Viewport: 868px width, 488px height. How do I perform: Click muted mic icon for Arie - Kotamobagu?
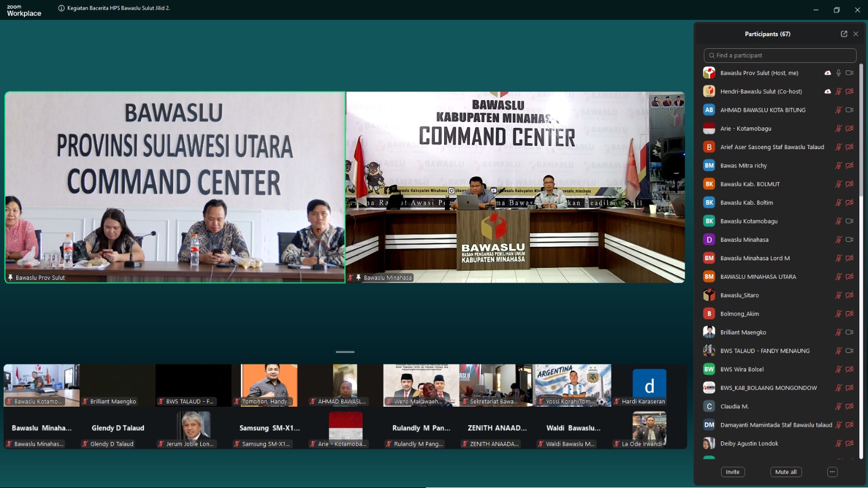(839, 129)
